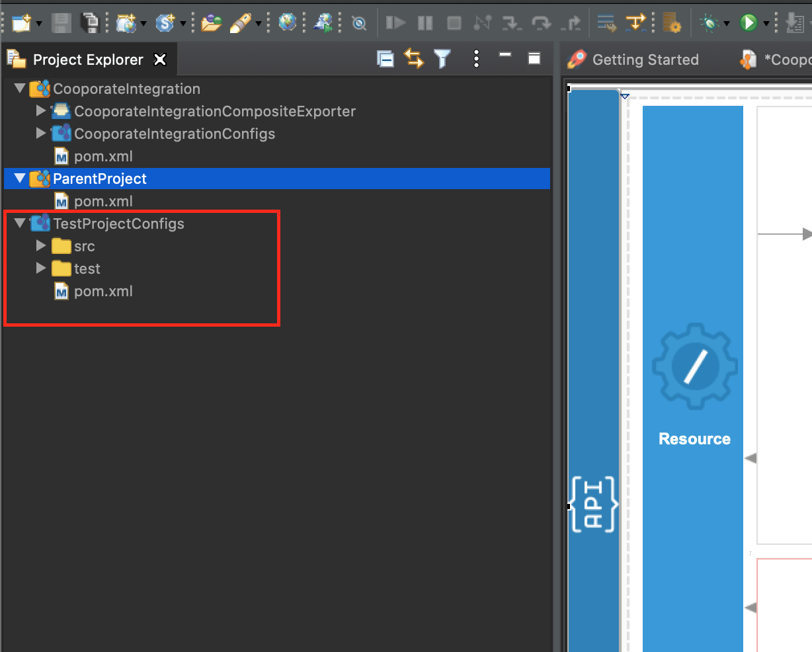Select the Project Explorer tab

[88, 60]
